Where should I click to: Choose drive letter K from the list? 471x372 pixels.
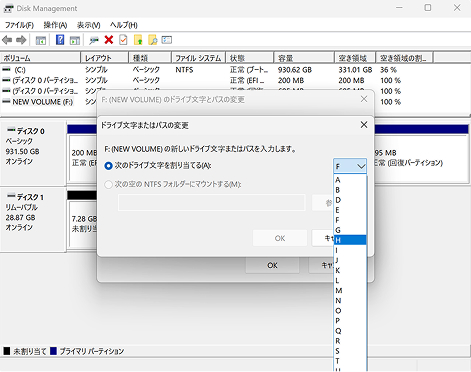(x=350, y=270)
